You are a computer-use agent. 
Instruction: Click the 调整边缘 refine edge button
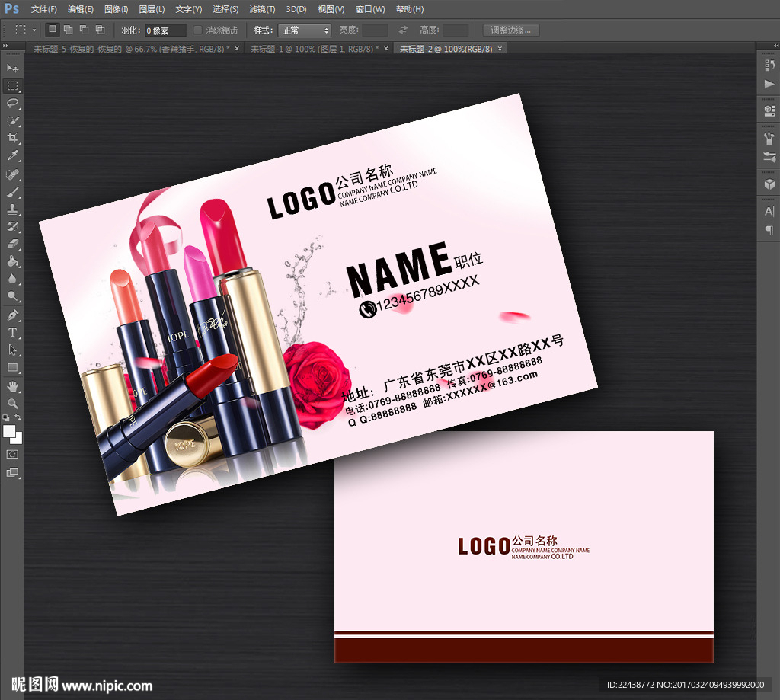coord(511,30)
